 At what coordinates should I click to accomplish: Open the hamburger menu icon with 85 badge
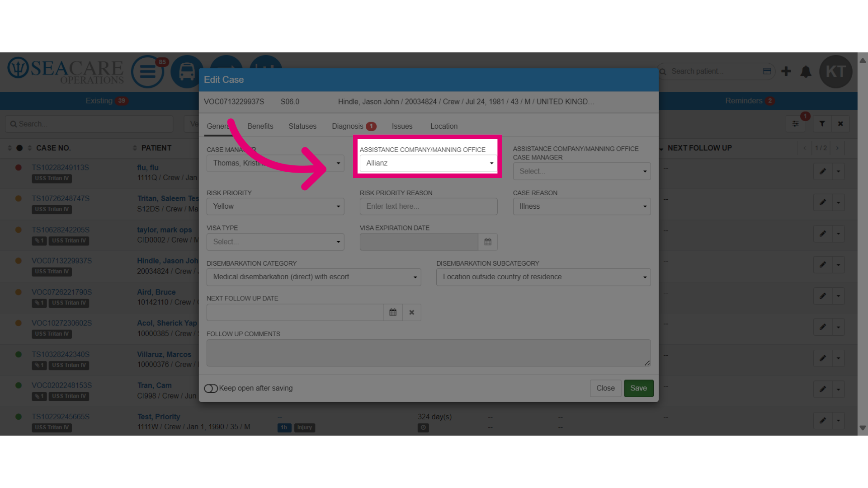click(x=147, y=71)
